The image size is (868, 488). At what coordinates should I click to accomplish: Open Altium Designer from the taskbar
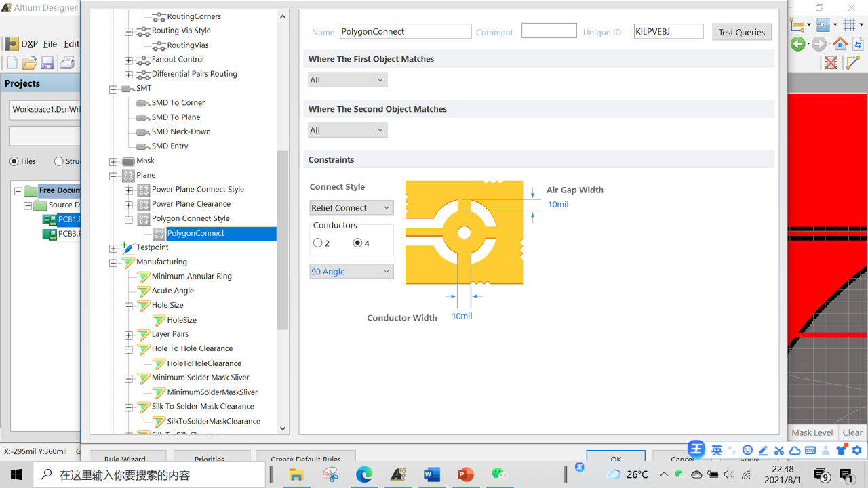(398, 474)
